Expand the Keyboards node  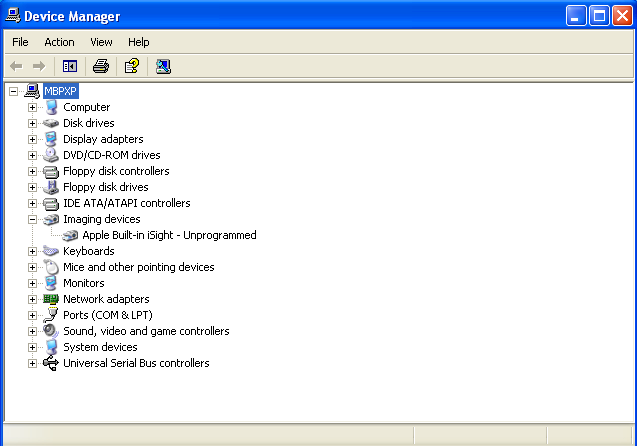32,251
